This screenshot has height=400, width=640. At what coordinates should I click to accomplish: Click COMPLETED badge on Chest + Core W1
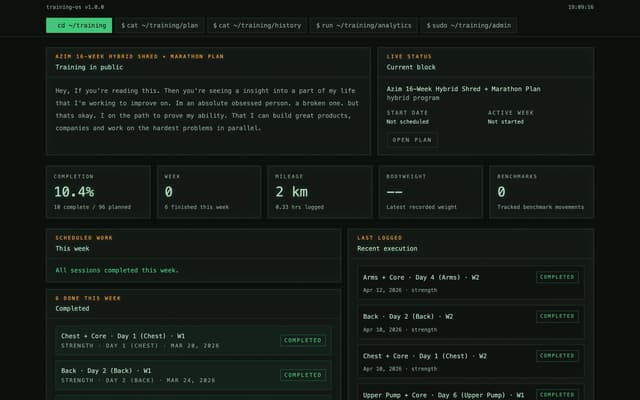click(303, 340)
